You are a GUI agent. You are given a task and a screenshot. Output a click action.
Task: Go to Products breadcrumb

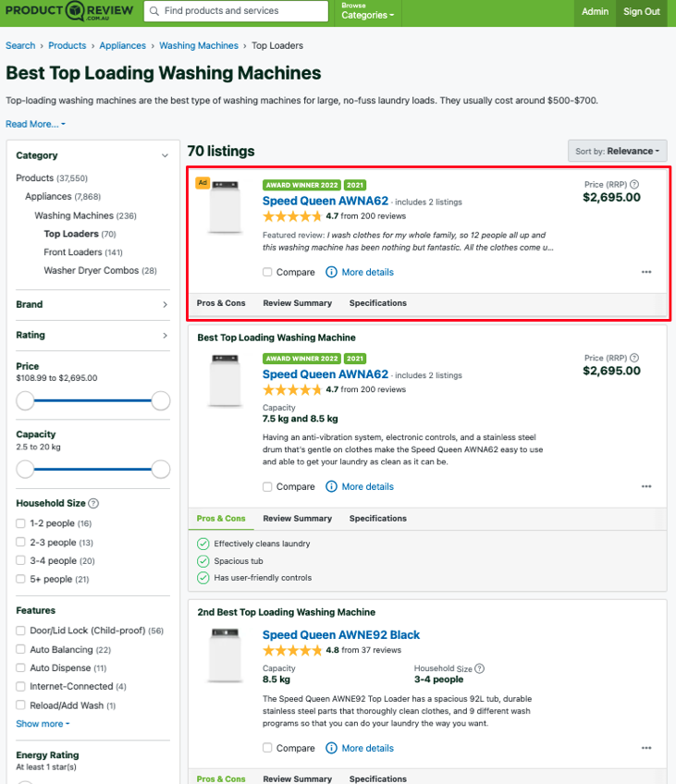click(x=67, y=45)
